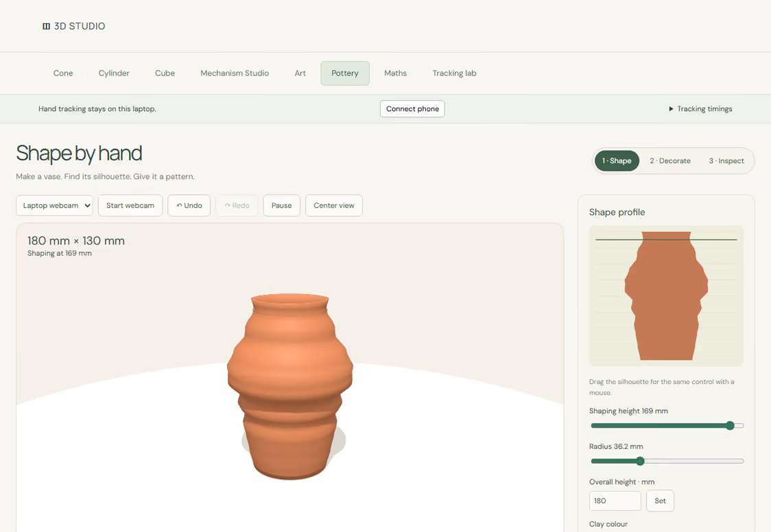Open the Laptop webcam dropdown

(x=55, y=206)
